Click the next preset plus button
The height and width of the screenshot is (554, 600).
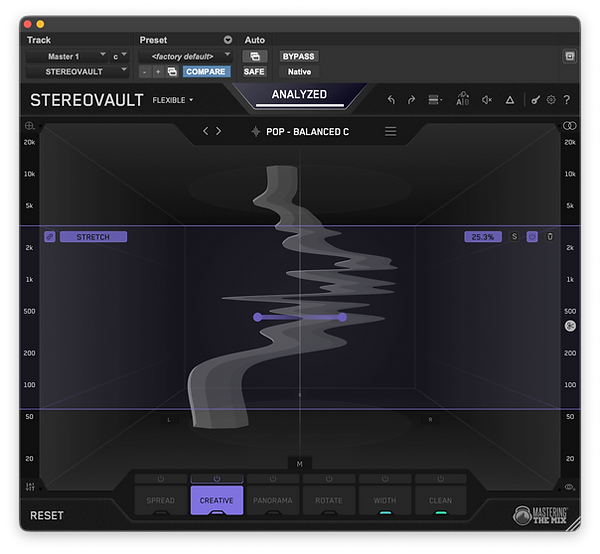coord(158,72)
